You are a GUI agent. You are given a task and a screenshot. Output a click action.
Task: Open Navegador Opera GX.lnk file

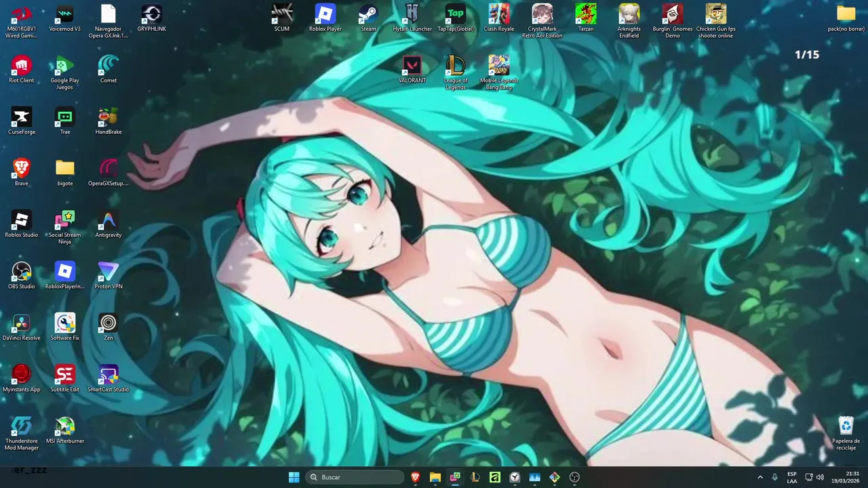click(x=108, y=20)
